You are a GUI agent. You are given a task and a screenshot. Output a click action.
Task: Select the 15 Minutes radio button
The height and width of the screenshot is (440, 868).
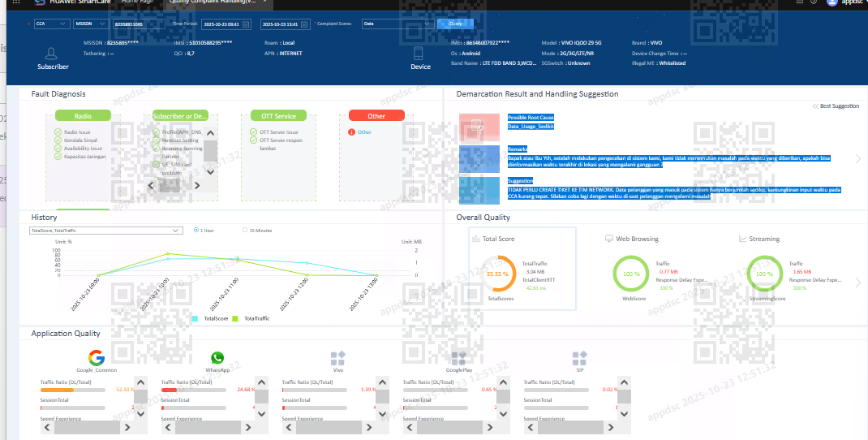(x=245, y=230)
